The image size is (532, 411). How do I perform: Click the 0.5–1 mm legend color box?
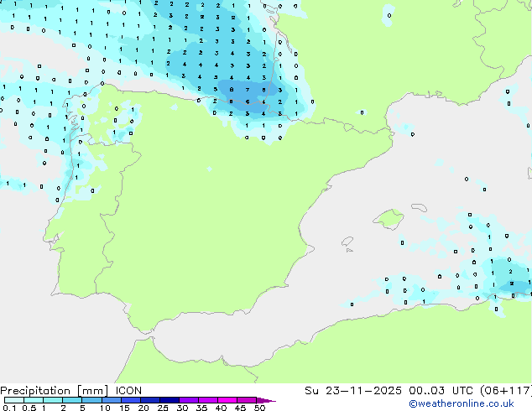pyautogui.click(x=34, y=400)
